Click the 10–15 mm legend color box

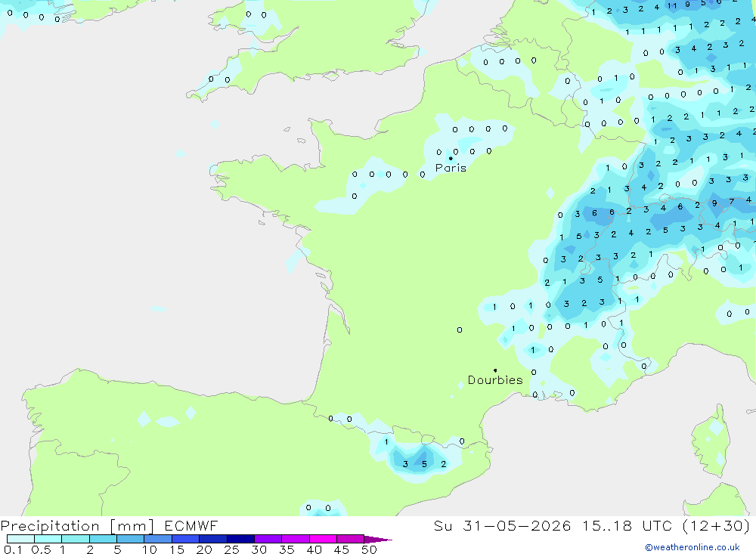(158, 539)
